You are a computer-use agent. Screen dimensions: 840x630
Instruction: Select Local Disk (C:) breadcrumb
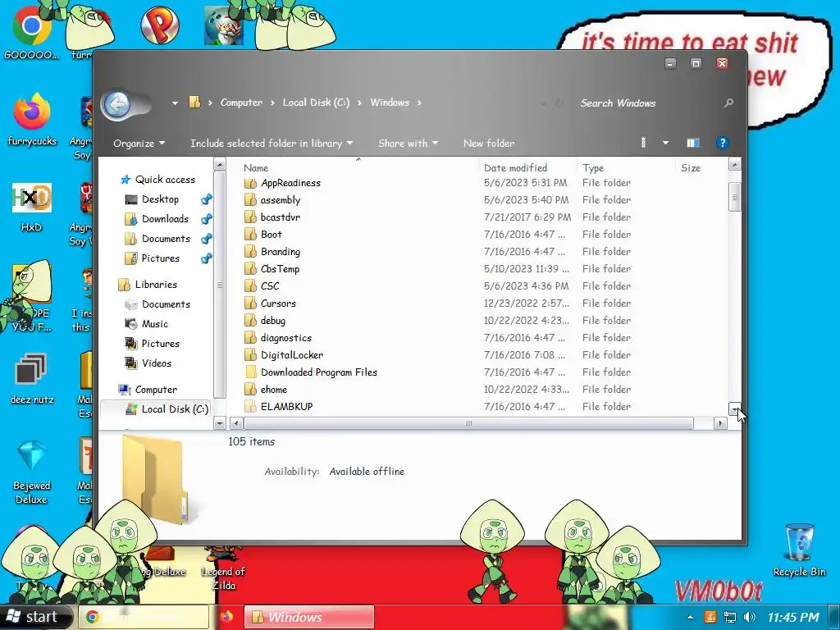click(x=316, y=103)
